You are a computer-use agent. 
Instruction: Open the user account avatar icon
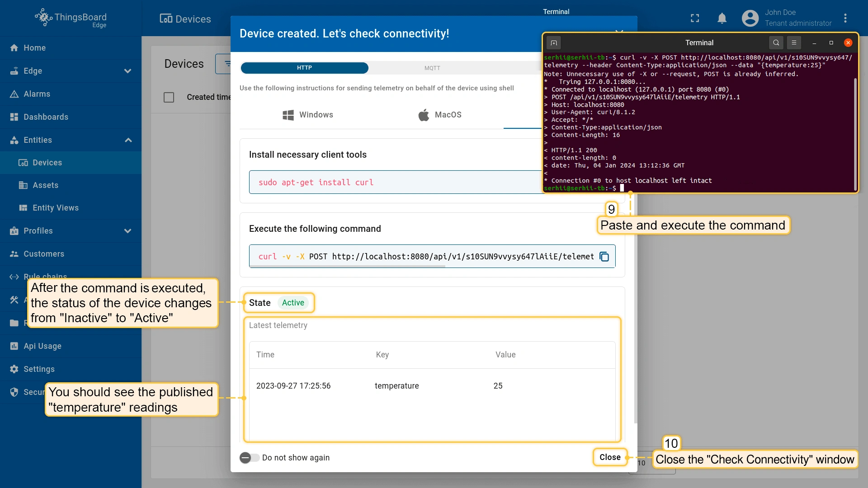[750, 18]
